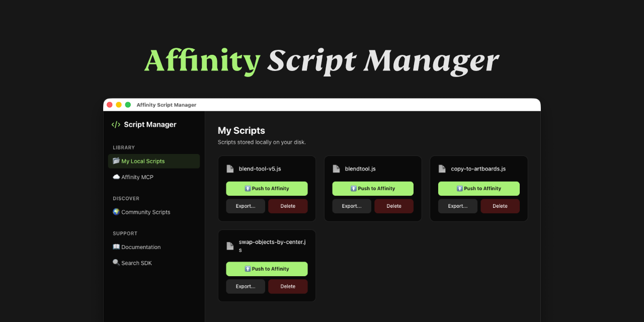This screenshot has width=644, height=322.
Task: Click the document icon on copy-to-artboards.js card
Action: pos(442,169)
